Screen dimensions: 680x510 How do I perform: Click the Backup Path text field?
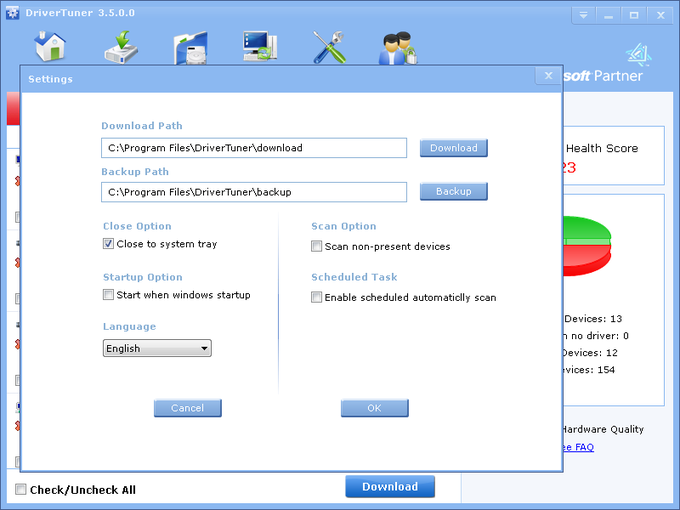point(254,192)
